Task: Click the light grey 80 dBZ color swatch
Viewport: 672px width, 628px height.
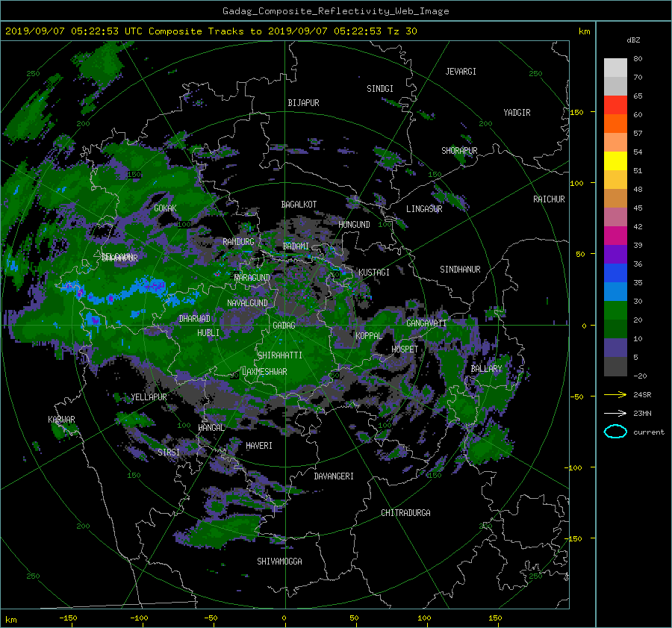Action: coord(615,67)
